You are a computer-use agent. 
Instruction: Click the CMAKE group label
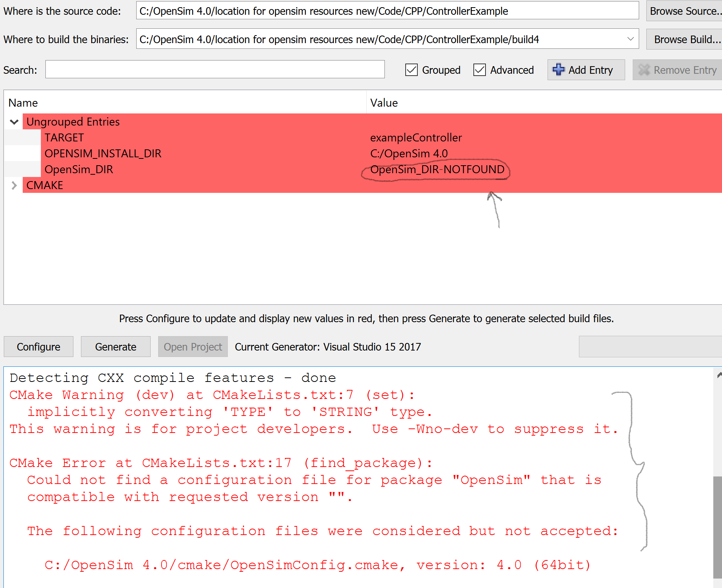[45, 185]
